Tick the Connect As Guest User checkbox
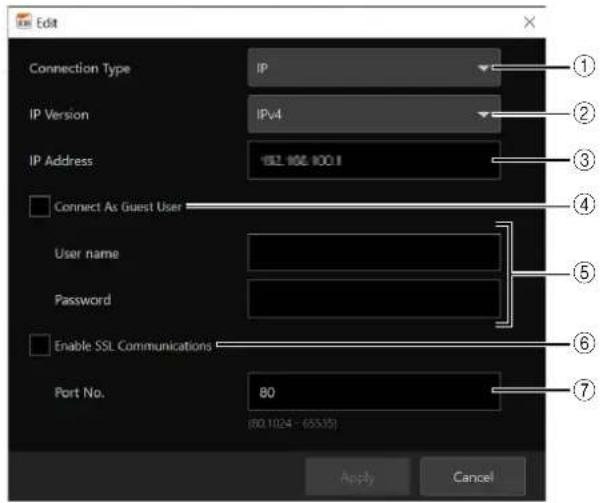 click(x=39, y=206)
